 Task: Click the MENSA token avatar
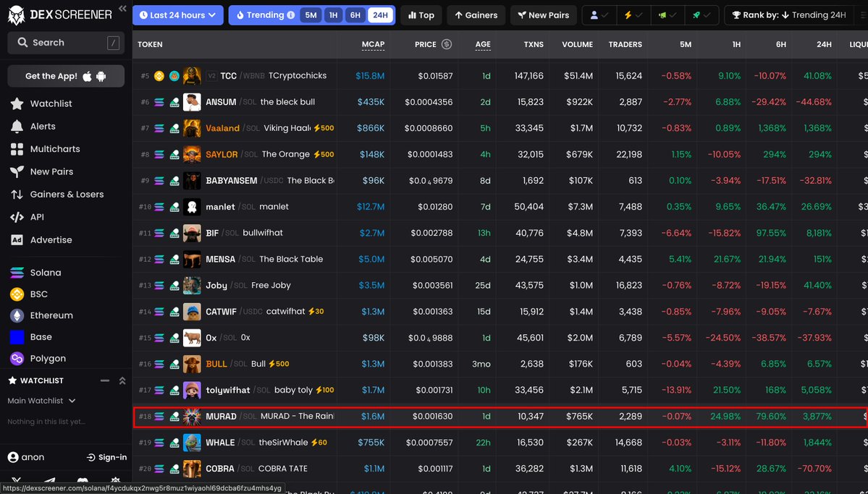click(x=192, y=259)
